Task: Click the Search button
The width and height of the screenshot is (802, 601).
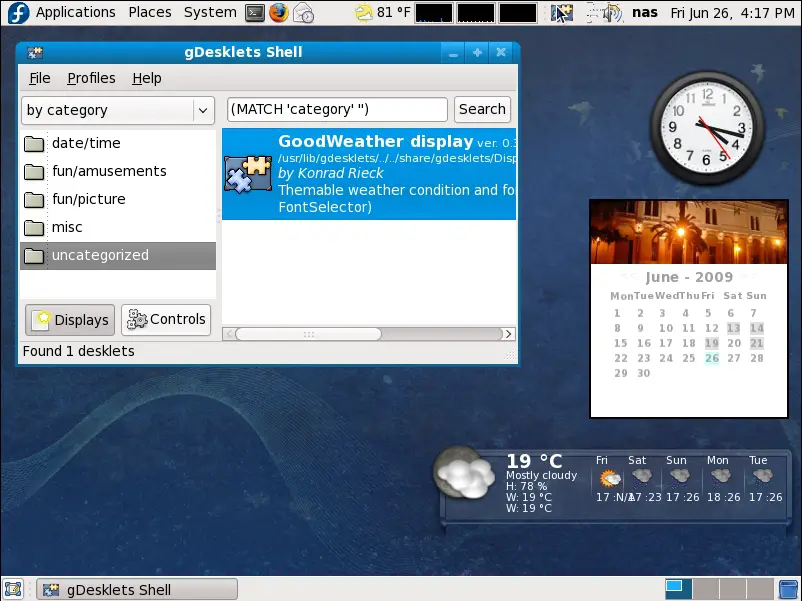Action: coord(482,109)
